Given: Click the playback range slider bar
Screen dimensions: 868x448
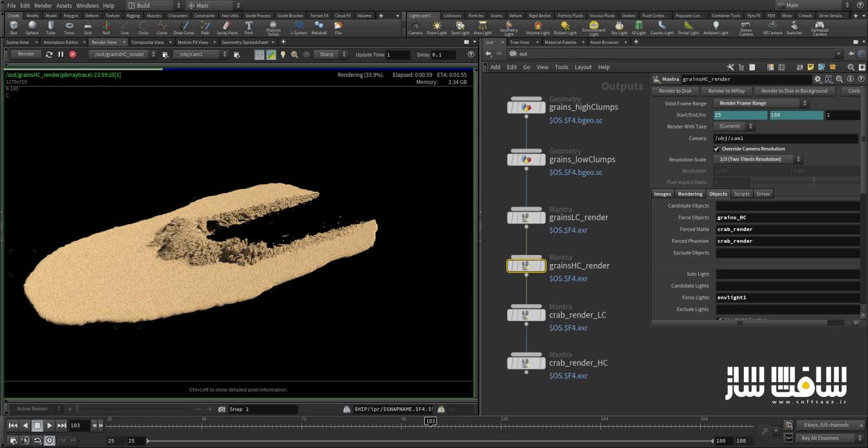Looking at the screenshot, I should (429, 441).
